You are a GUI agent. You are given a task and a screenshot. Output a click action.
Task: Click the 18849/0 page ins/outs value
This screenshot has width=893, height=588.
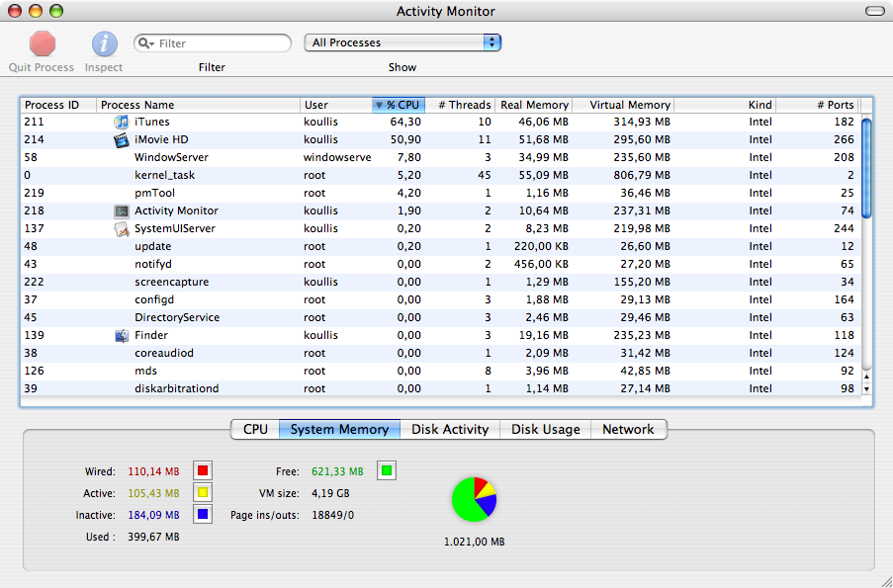point(332,515)
